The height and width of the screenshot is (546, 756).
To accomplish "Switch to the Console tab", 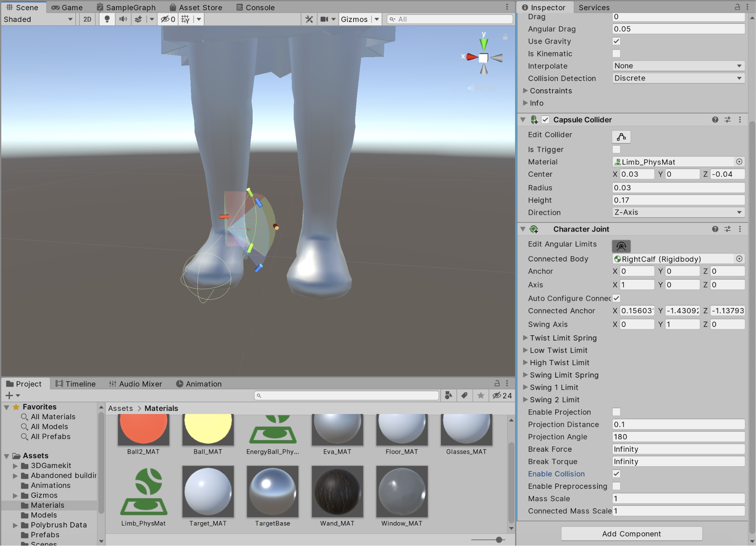I will click(x=255, y=7).
